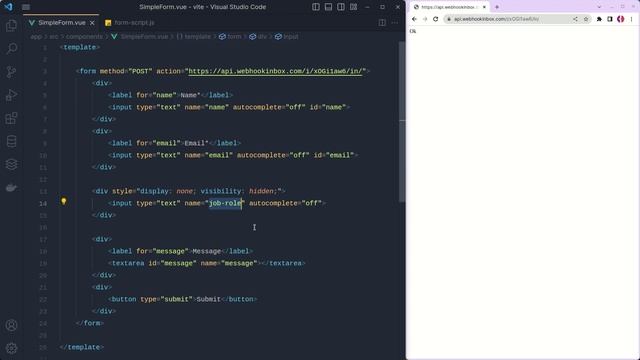This screenshot has height=360, width=640.
Task: Click the 'src' breadcrumb segment
Action: tap(53, 37)
